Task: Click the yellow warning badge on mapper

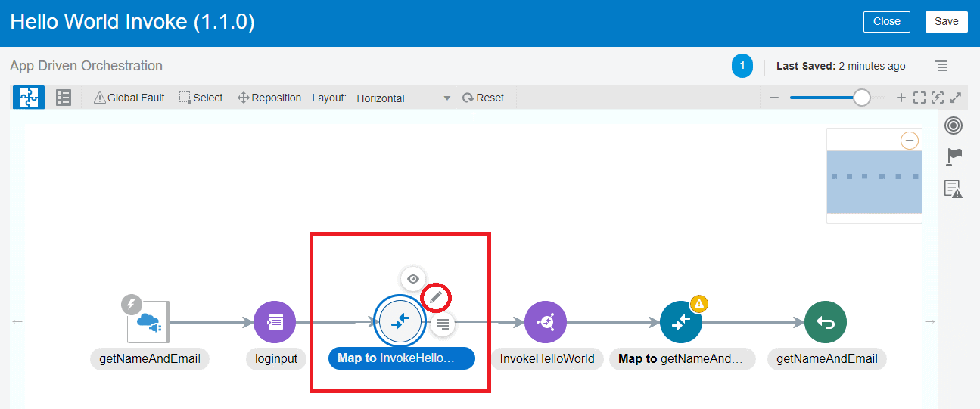Action: click(699, 305)
